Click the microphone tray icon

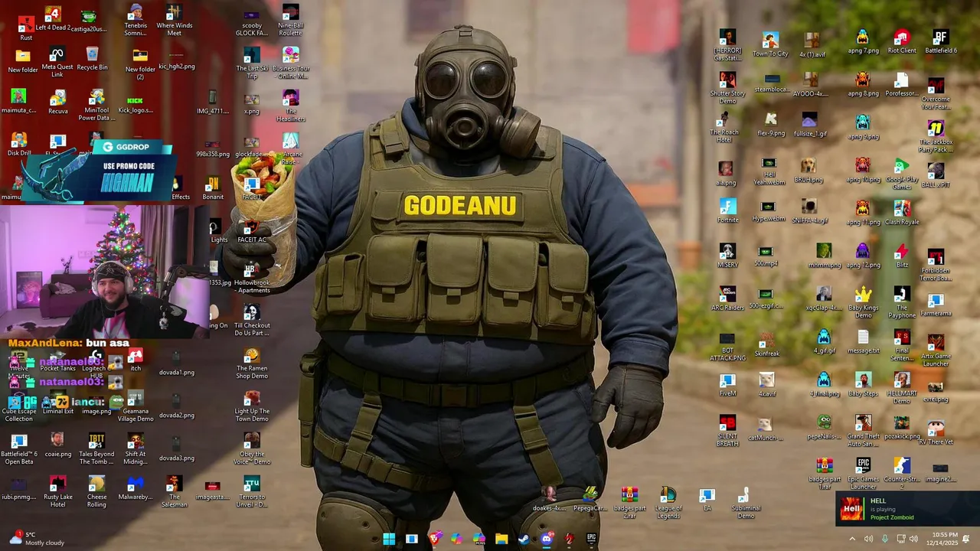[x=885, y=539]
